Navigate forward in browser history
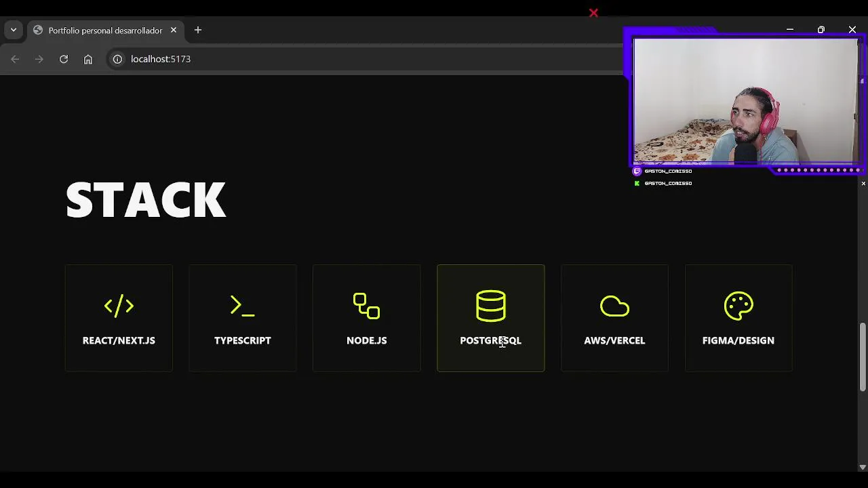Image resolution: width=868 pixels, height=488 pixels. click(39, 59)
